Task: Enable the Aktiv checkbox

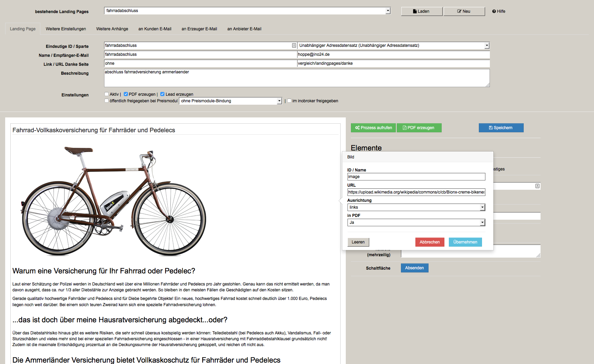Action: point(107,94)
